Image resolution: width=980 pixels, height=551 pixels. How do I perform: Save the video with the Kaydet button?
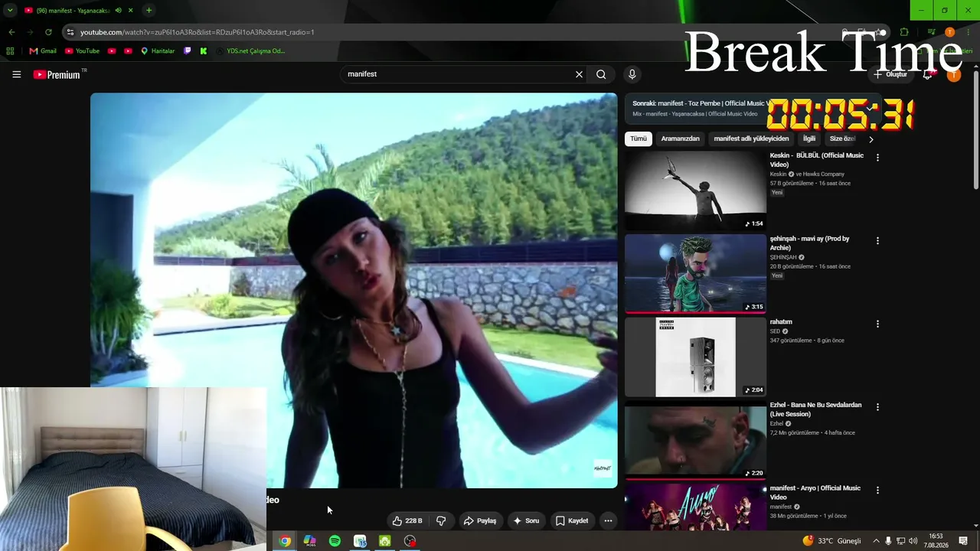pyautogui.click(x=572, y=520)
